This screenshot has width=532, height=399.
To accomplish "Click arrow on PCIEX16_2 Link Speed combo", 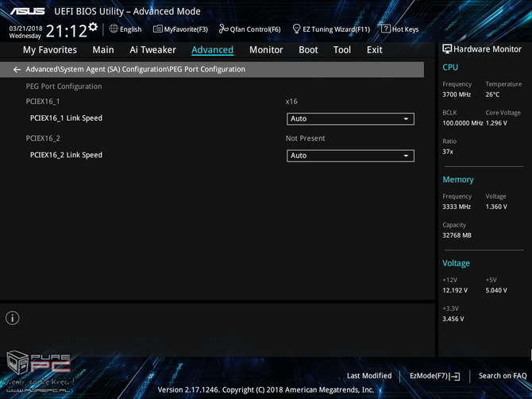I will point(406,156).
